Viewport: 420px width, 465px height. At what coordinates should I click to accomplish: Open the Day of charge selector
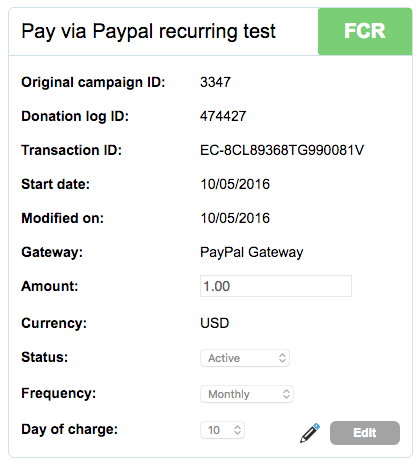coord(222,430)
